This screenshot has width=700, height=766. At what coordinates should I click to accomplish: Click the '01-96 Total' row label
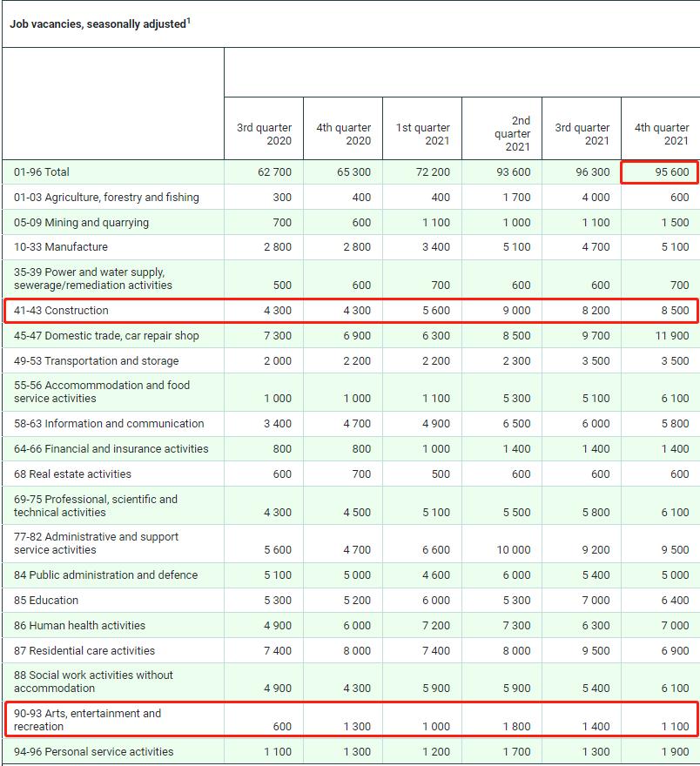[x=42, y=172]
